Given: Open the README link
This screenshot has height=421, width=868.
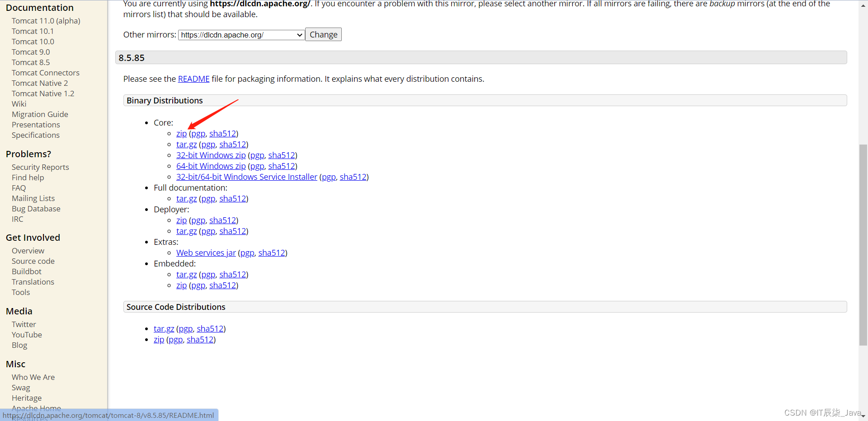Looking at the screenshot, I should tap(193, 79).
